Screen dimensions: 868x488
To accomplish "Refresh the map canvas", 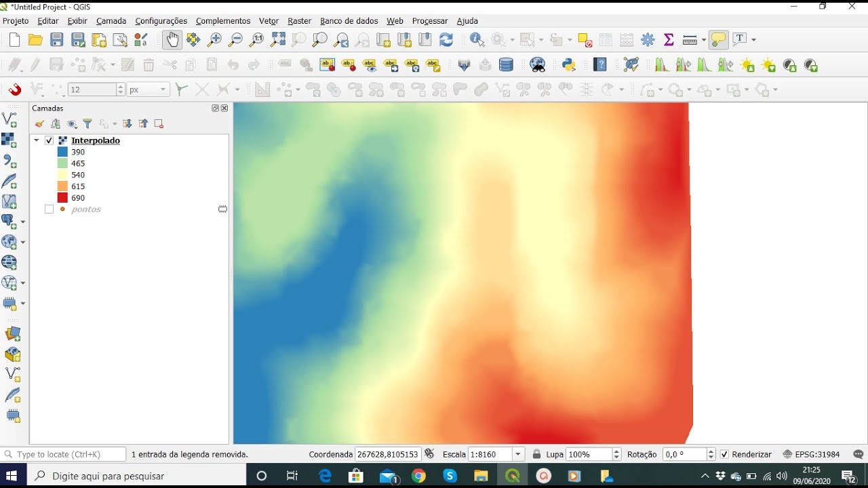I will (446, 40).
